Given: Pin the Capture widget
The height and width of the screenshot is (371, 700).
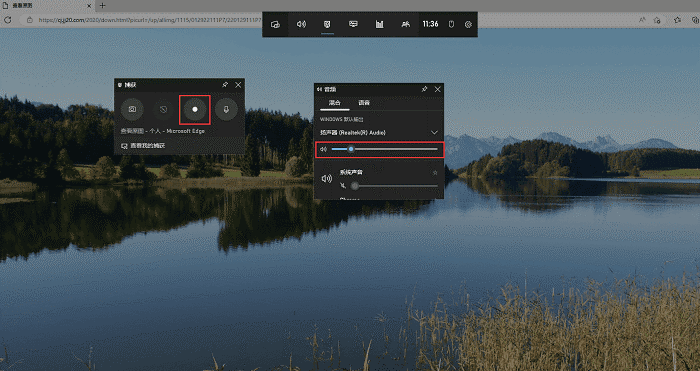Looking at the screenshot, I should click(x=225, y=85).
